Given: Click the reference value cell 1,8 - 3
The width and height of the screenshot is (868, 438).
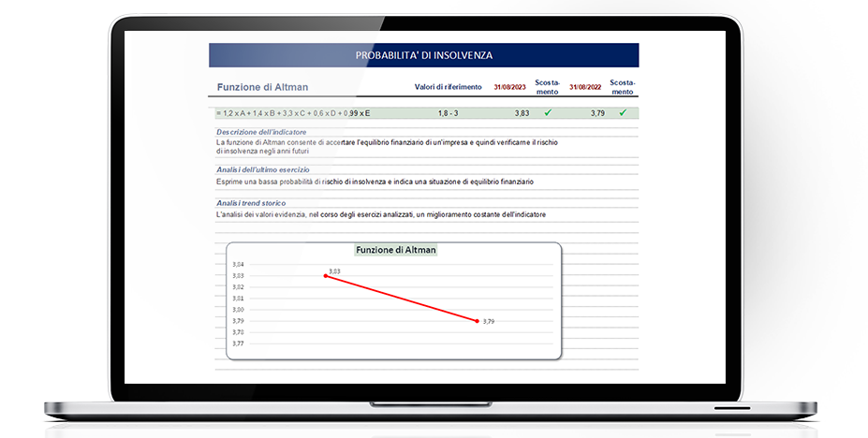Looking at the screenshot, I should 448,113.
